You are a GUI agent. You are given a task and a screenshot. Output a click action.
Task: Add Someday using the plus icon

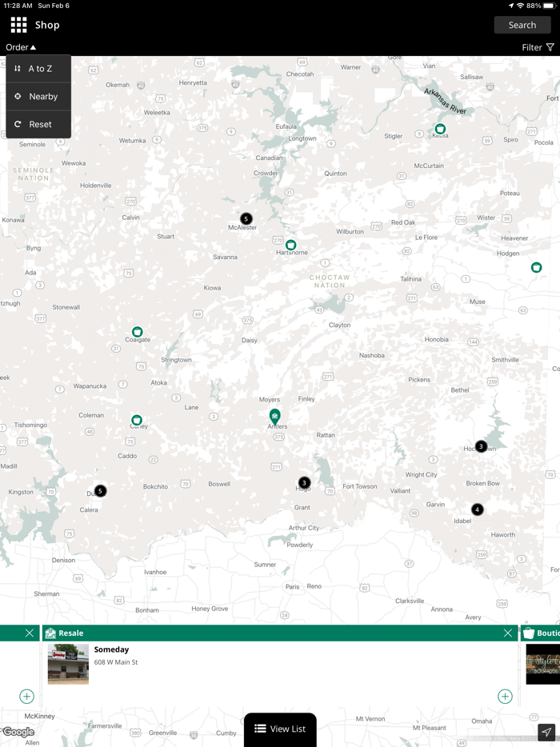tap(505, 696)
